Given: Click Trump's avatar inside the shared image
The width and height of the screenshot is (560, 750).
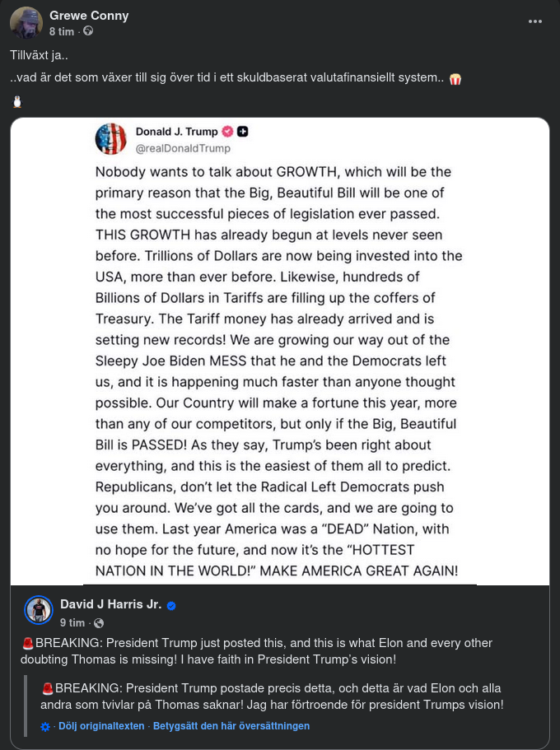Looking at the screenshot, I should click(111, 139).
